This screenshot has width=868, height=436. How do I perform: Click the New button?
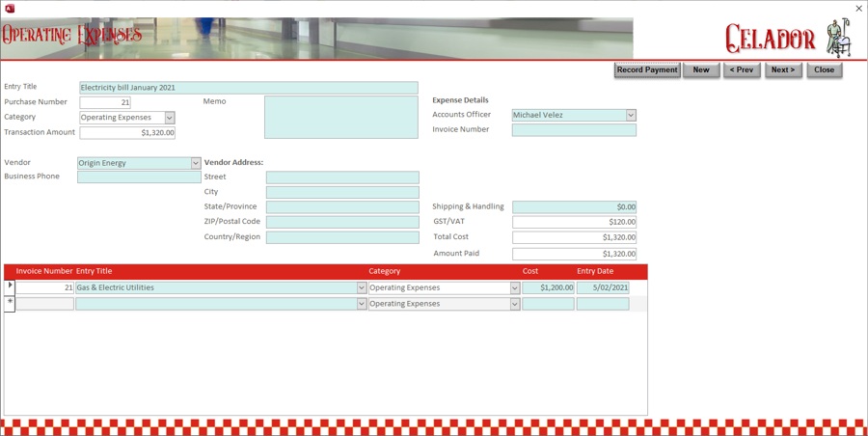pyautogui.click(x=701, y=69)
